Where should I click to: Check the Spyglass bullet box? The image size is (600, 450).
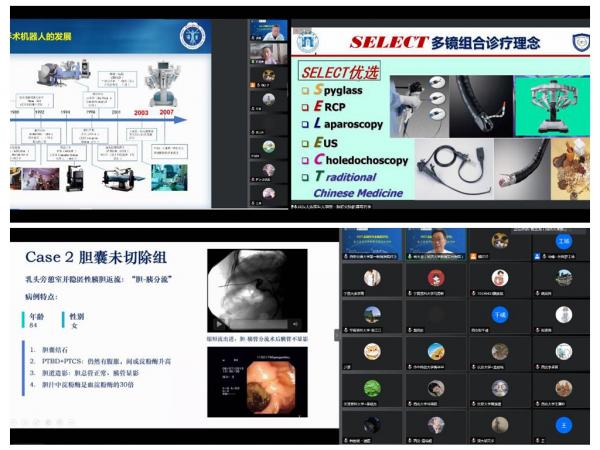point(306,91)
